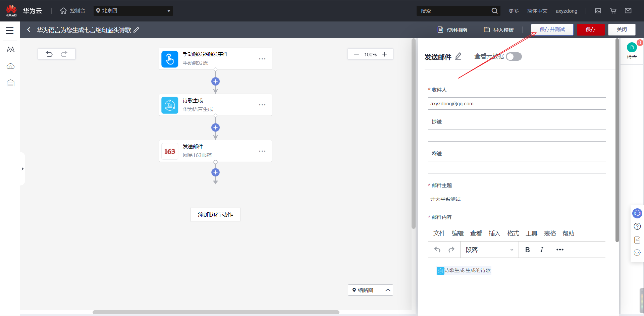Select the poem generation node icon
Image resolution: width=644 pixels, height=316 pixels.
(170, 105)
